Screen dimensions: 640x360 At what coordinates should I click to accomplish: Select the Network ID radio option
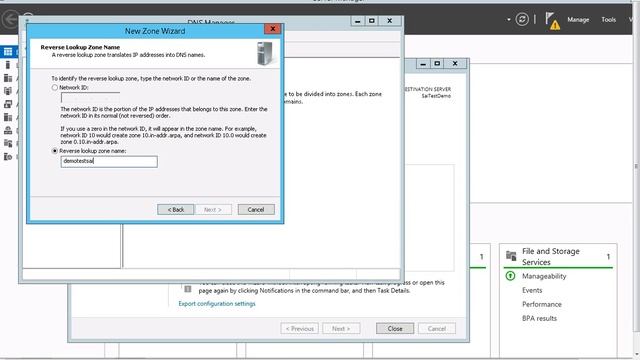pyautogui.click(x=55, y=87)
